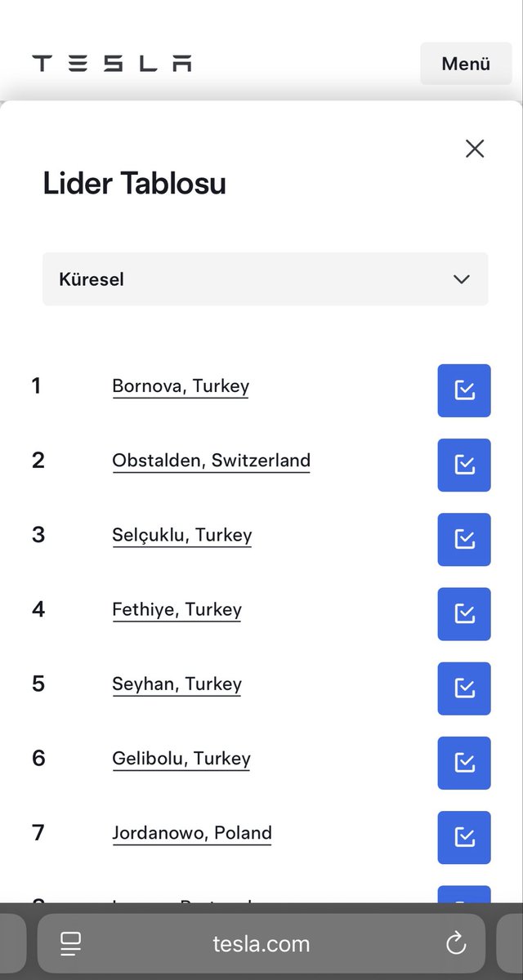Open the Jordanowo, Poland link
This screenshot has width=523, height=980.
pyautogui.click(x=192, y=833)
